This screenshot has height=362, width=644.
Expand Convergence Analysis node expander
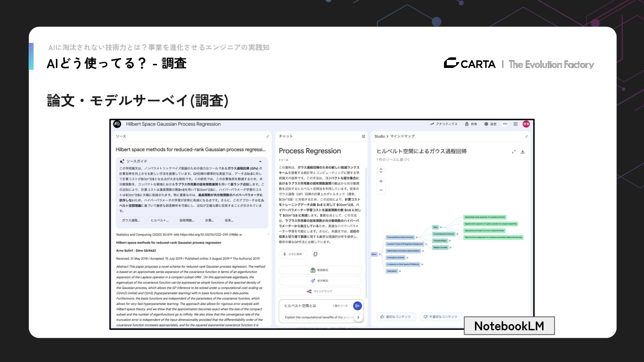407,258
